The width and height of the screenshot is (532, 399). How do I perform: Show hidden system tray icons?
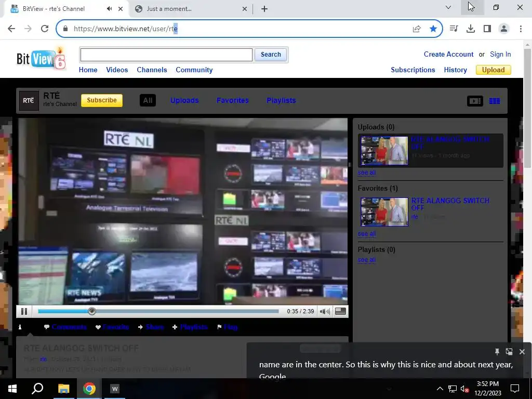[440, 389]
